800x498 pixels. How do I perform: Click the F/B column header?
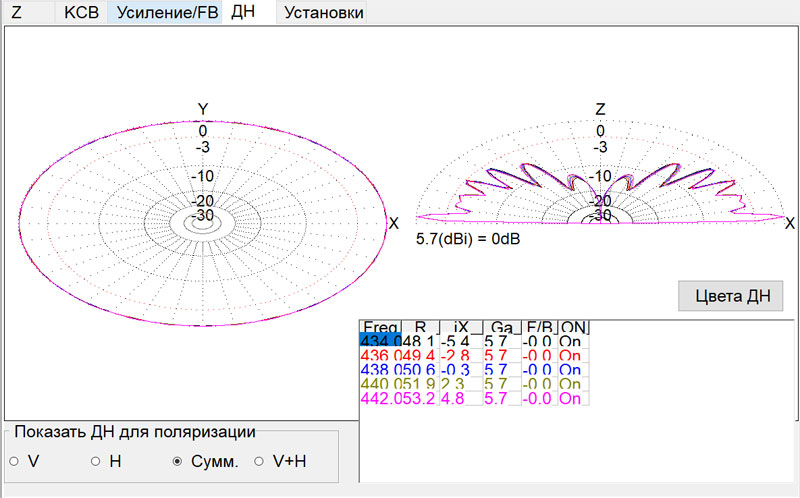click(x=540, y=327)
